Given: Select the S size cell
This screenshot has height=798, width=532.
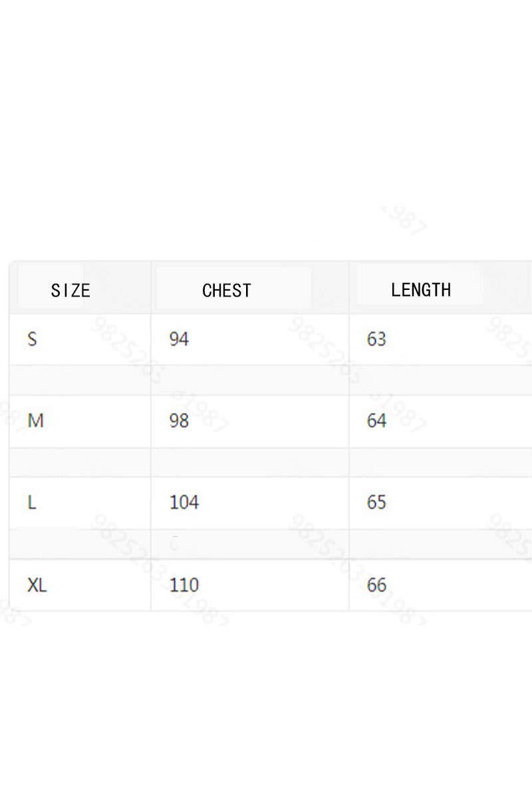Looking at the screenshot, I should pyautogui.click(x=32, y=339).
